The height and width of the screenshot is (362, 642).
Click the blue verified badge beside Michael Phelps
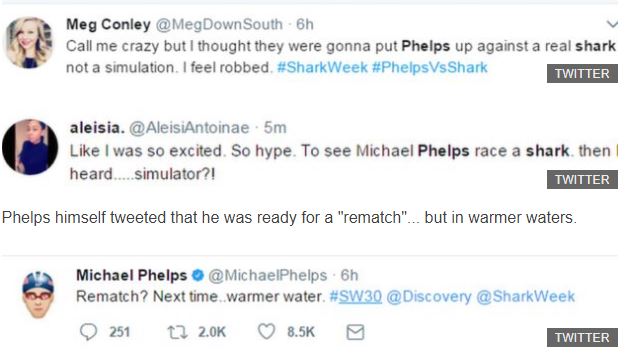198,276
